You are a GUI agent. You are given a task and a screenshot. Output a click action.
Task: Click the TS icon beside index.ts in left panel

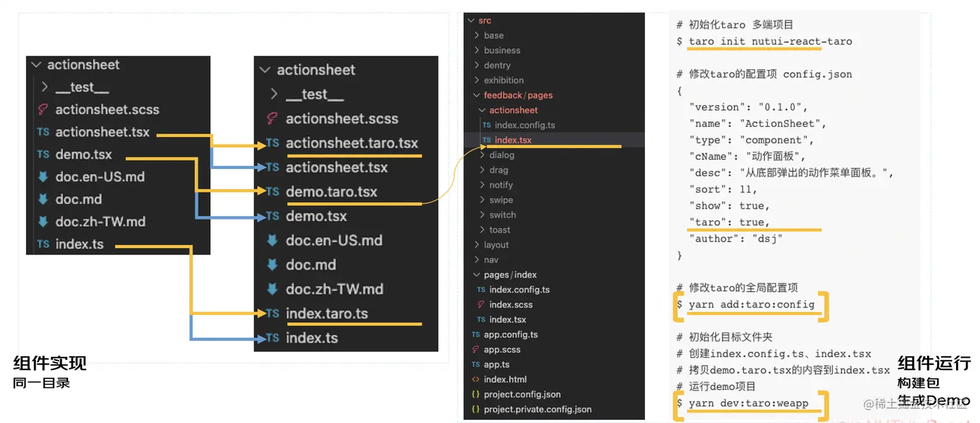(43, 244)
